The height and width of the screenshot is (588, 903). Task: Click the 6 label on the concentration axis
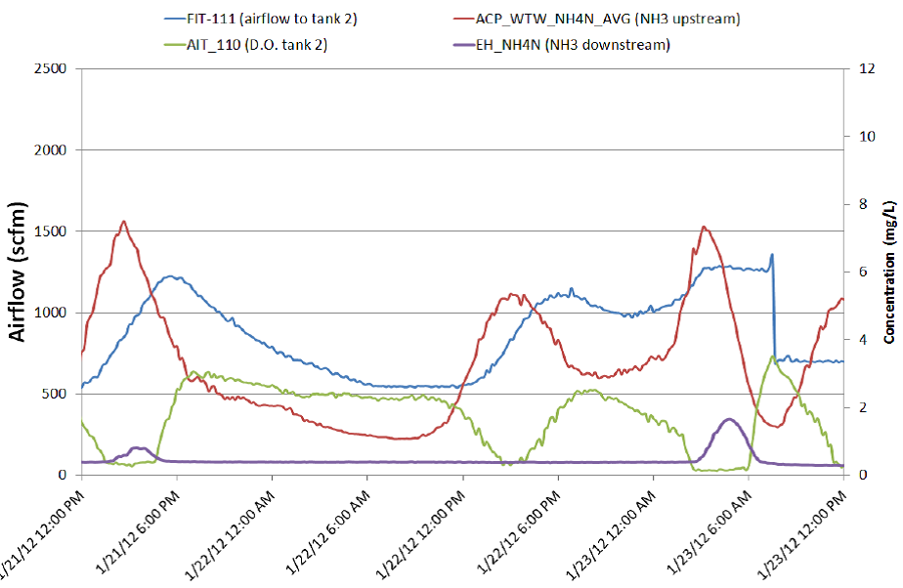(x=863, y=272)
